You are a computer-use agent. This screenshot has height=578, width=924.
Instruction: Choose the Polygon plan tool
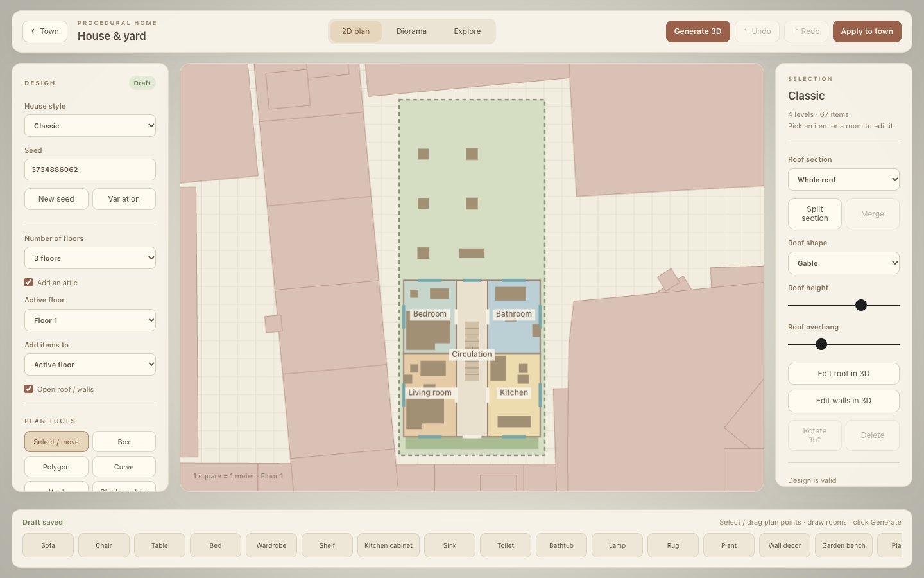tap(56, 467)
